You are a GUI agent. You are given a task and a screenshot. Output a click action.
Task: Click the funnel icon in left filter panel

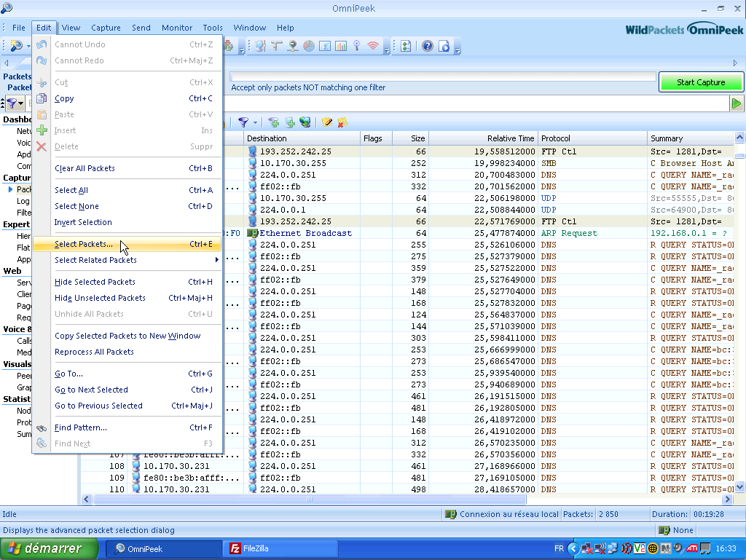[x=12, y=103]
